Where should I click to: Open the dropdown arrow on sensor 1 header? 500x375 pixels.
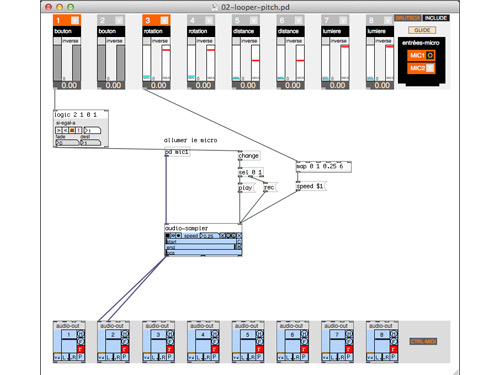click(x=75, y=20)
